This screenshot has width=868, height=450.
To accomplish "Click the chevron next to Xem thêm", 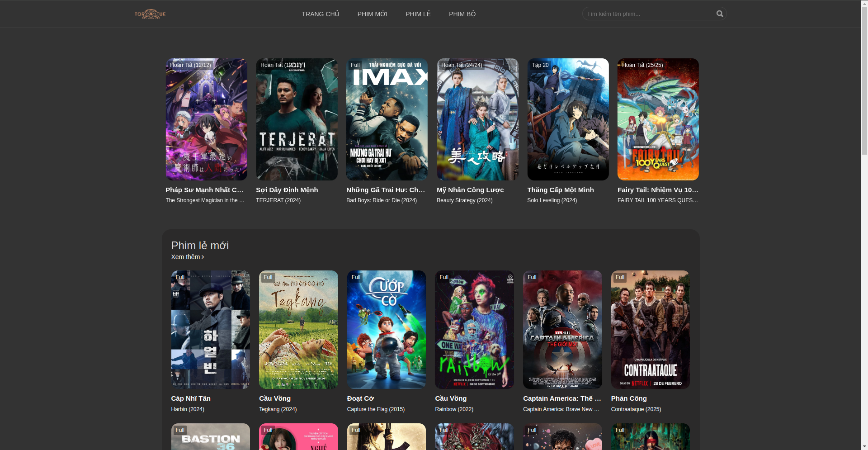I will coord(203,257).
